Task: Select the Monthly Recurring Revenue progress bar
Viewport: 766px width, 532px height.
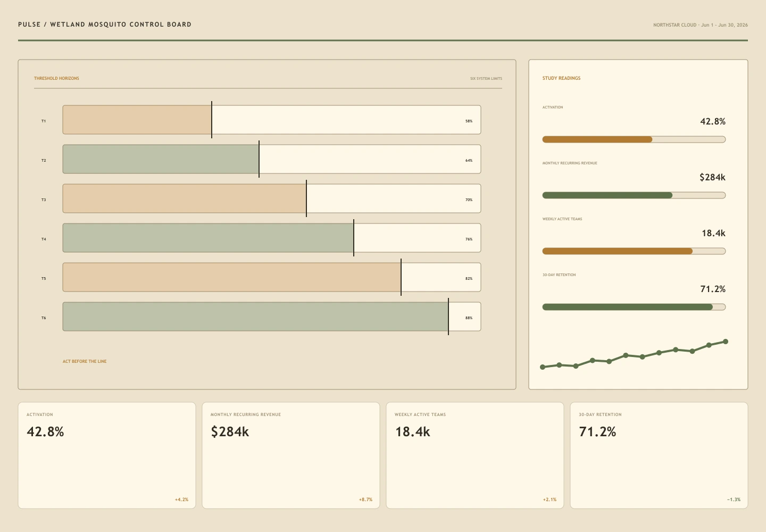Action: tap(634, 195)
